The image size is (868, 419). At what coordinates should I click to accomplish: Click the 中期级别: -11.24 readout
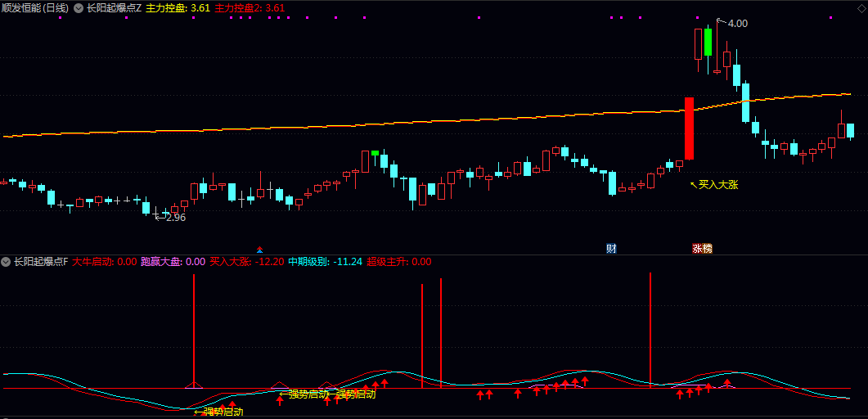326,262
